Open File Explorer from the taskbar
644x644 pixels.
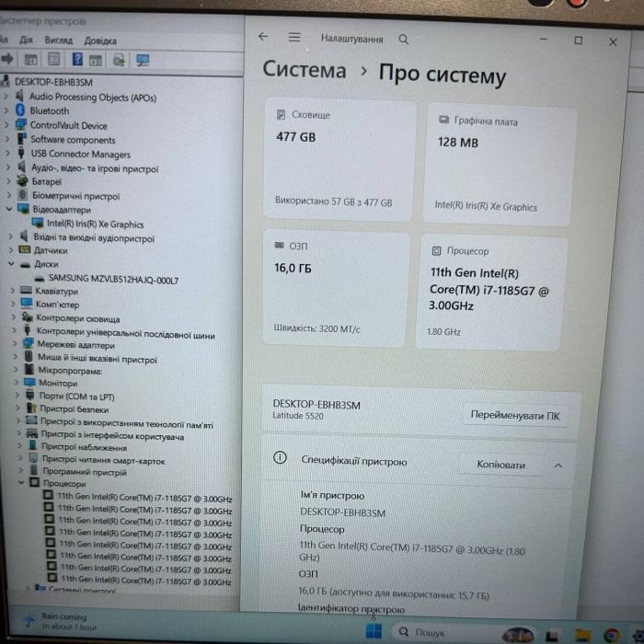click(x=582, y=634)
